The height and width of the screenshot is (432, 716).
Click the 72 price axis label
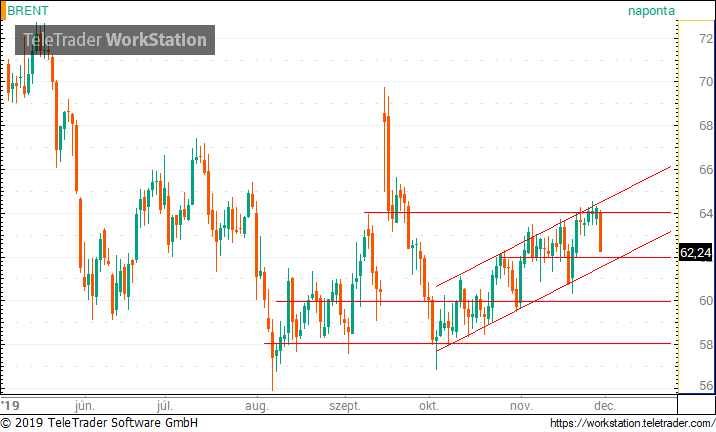coord(706,38)
